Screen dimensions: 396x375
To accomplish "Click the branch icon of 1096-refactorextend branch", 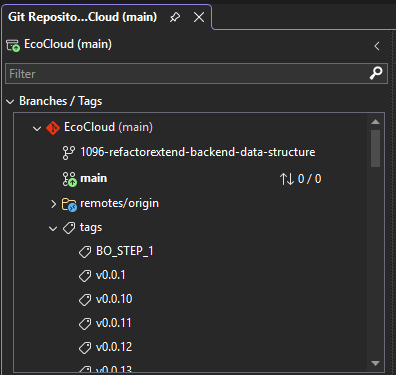I will [69, 153].
